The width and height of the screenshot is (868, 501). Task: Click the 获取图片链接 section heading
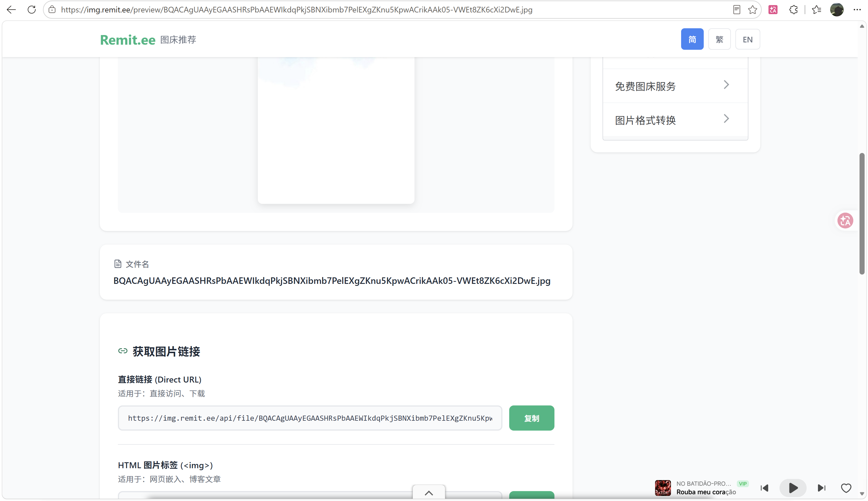coord(166,352)
